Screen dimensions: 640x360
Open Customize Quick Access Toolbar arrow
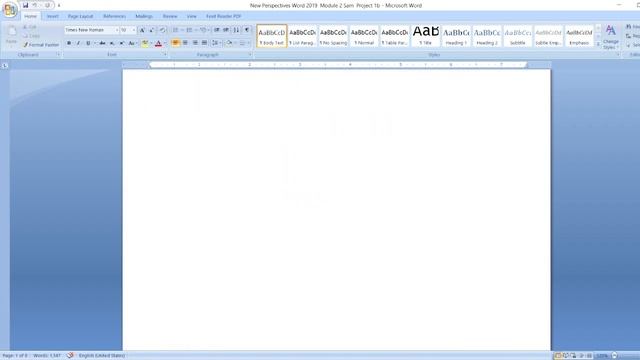(59, 5)
